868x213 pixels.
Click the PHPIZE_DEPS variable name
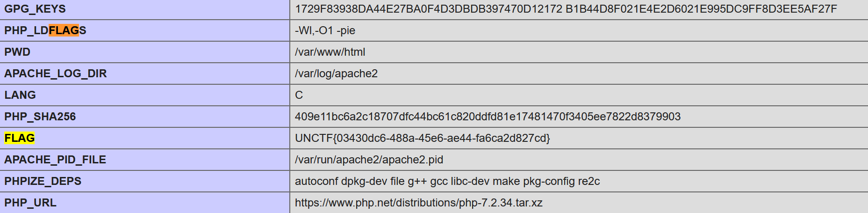[x=43, y=181]
